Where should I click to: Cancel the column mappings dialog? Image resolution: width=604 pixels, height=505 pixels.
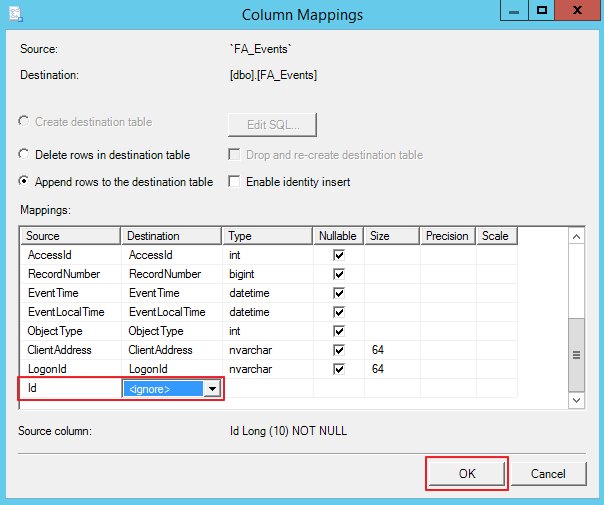pos(548,473)
